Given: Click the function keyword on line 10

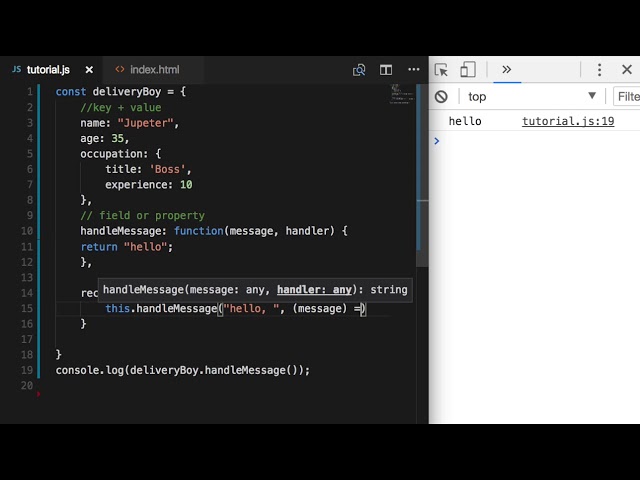Looking at the screenshot, I should click(x=199, y=231).
